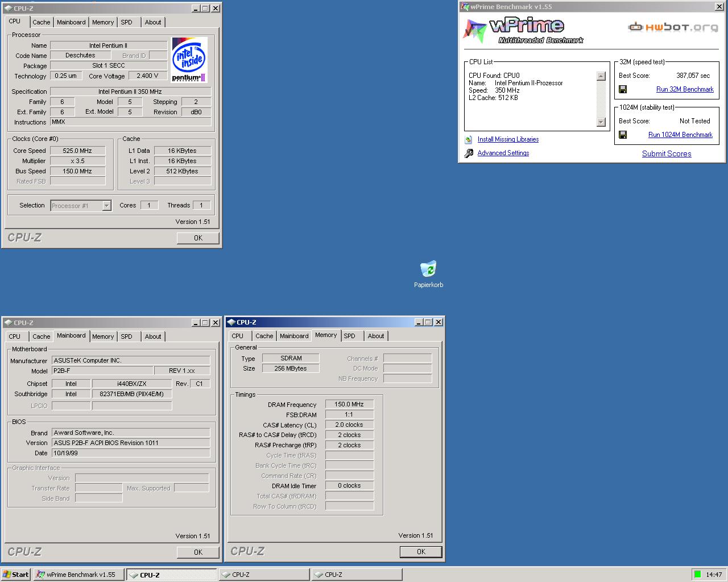Select the Papierkorb recycle bin icon
The width and height of the screenshot is (728, 582).
428,269
